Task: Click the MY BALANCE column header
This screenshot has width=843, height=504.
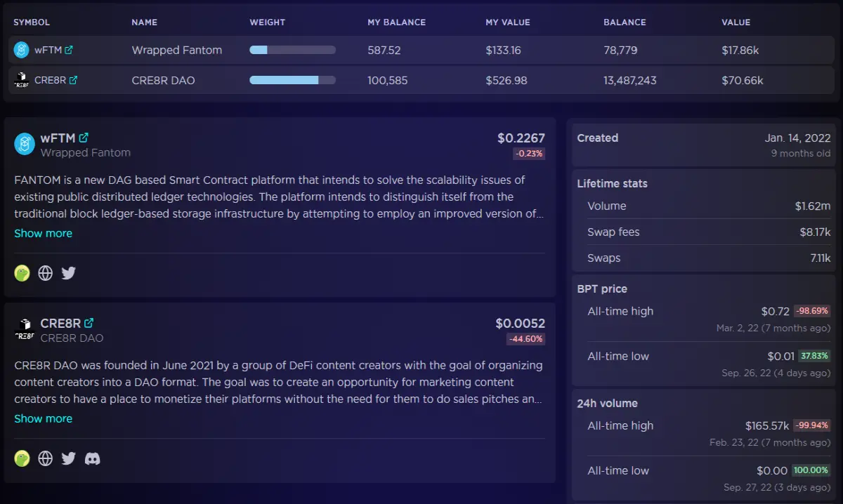Action: (x=396, y=22)
